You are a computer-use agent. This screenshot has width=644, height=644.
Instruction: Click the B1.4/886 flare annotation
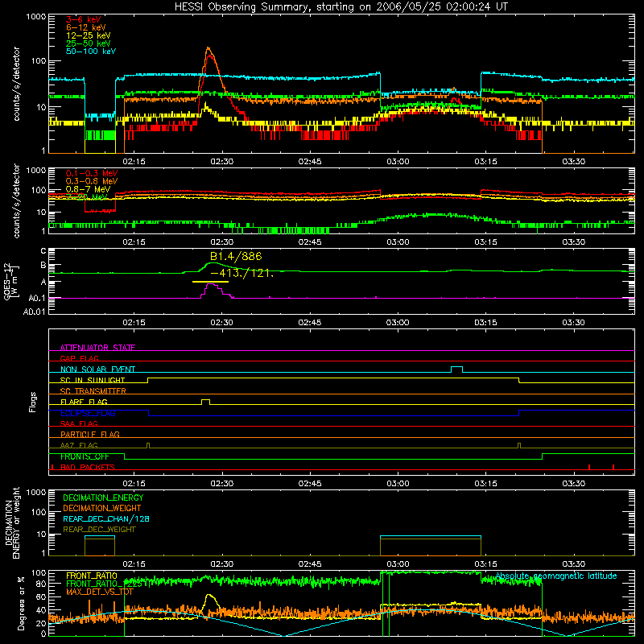click(x=236, y=256)
